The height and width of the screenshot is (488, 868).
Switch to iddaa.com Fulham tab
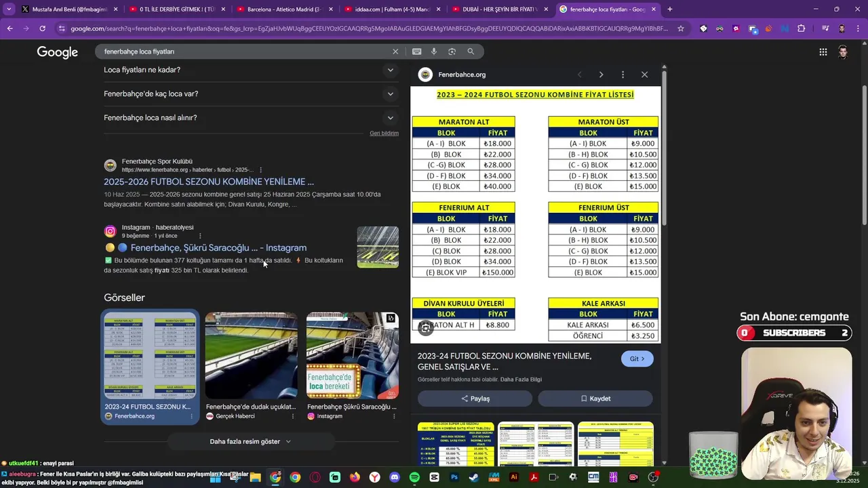click(392, 9)
